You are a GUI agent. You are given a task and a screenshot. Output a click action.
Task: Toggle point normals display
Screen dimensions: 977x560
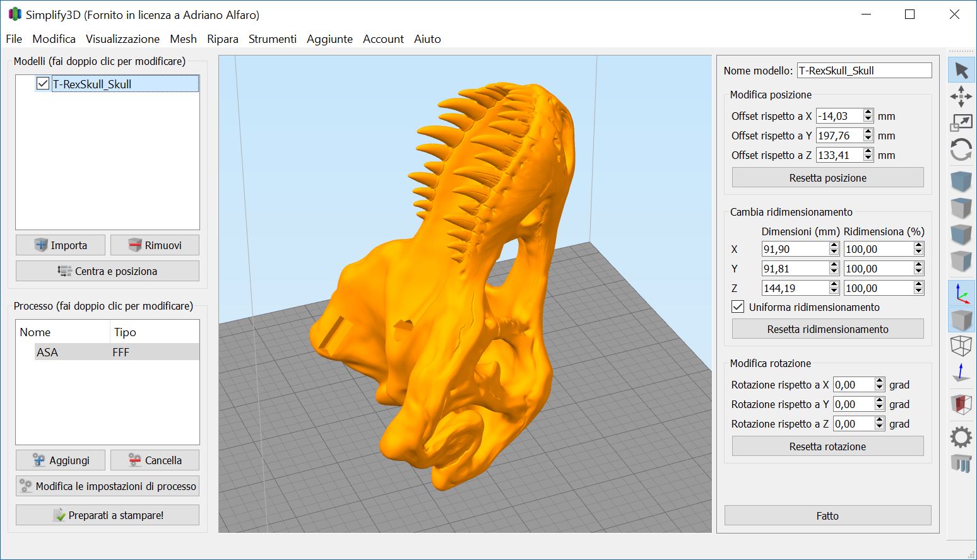[961, 373]
